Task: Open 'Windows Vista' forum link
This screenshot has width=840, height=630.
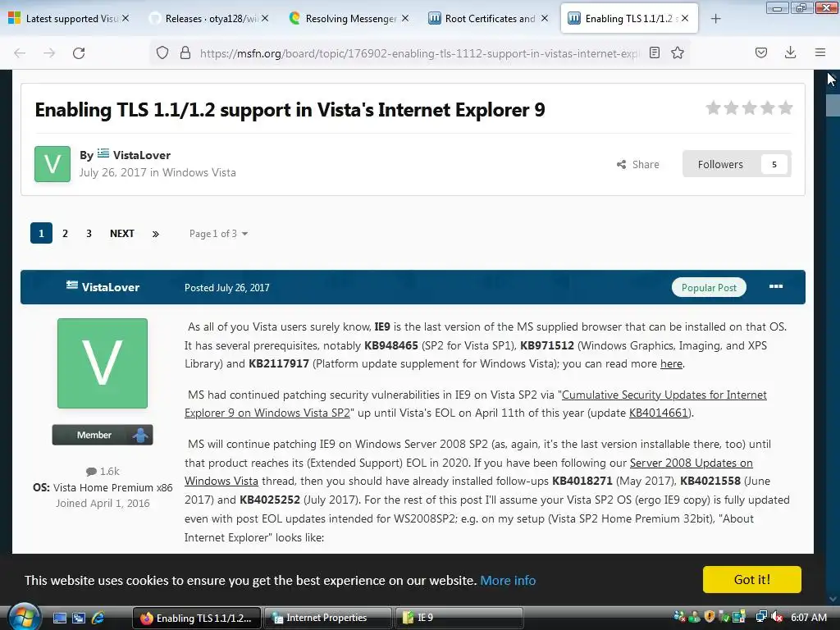Action: (199, 172)
